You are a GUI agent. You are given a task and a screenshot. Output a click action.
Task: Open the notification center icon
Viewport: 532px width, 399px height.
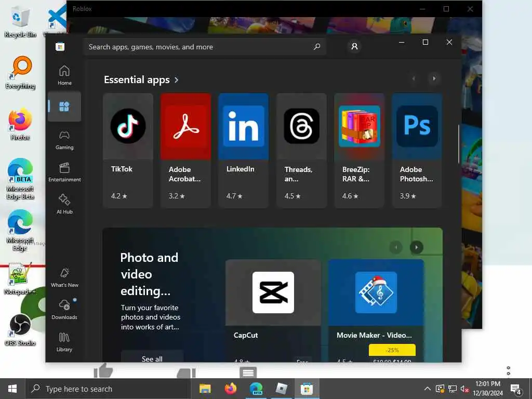coord(516,389)
